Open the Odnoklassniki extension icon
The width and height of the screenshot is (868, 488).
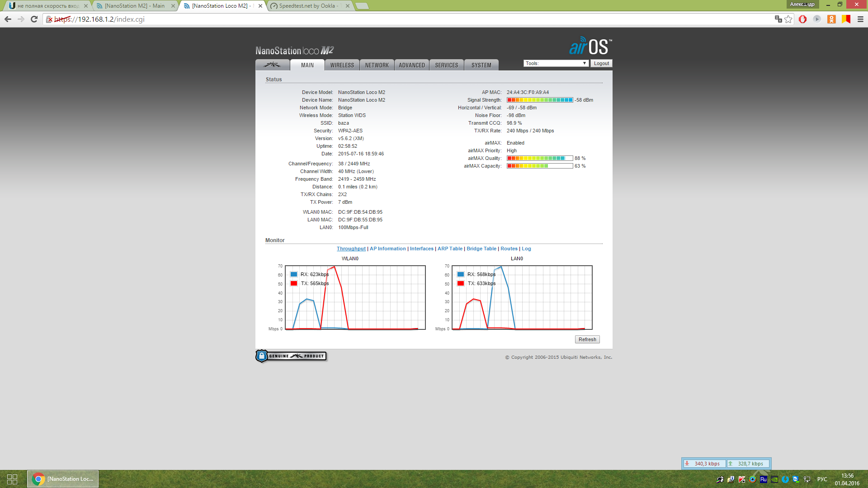831,19
